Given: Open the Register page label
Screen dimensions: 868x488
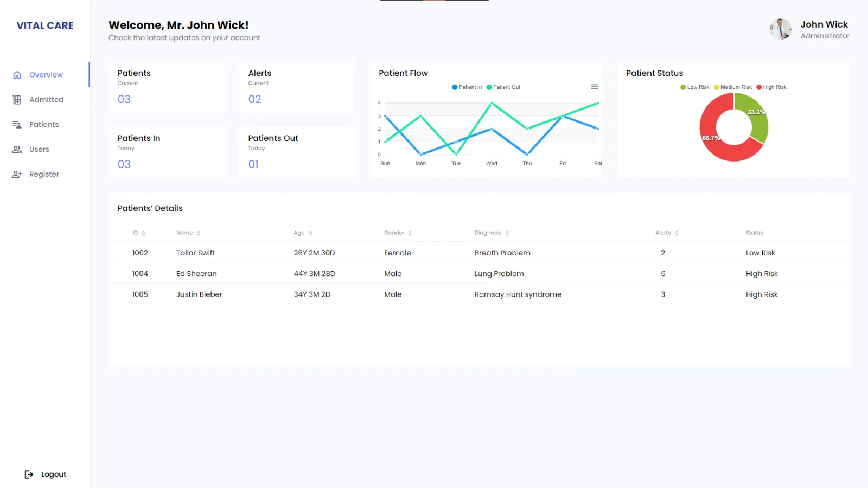Looking at the screenshot, I should click(x=44, y=175).
